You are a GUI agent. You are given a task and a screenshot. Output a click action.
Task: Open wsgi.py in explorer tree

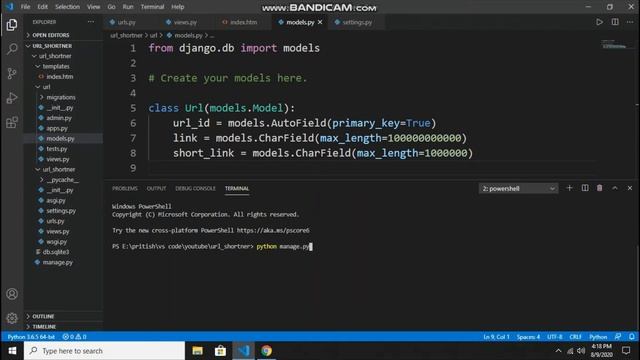56,242
